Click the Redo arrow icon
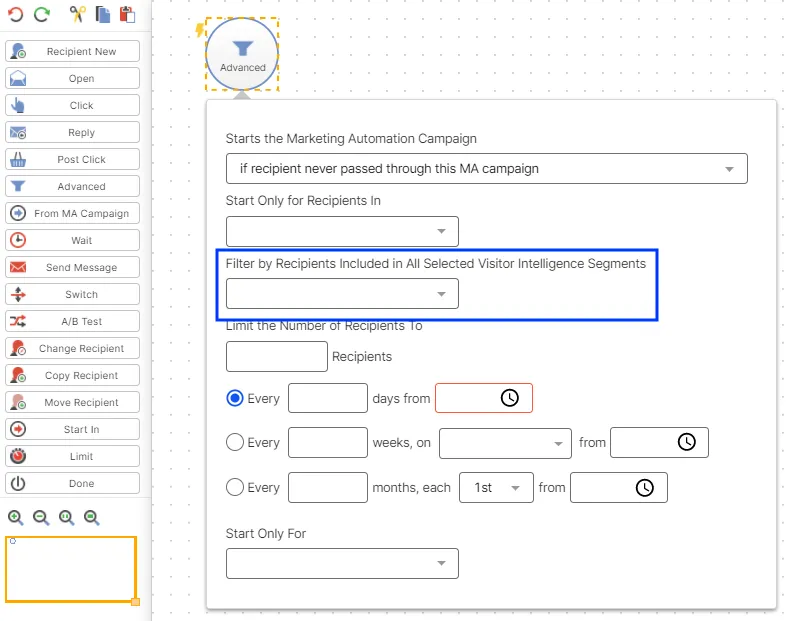Viewport: 795px width, 621px height. (x=42, y=14)
